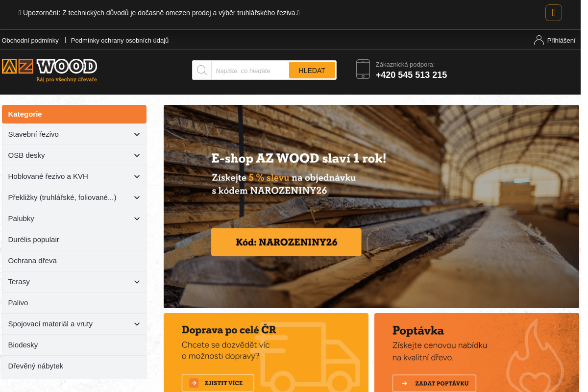Screen dimensions: 588x392
Task: Expand Palubky category chevron
Action: click(x=137, y=219)
